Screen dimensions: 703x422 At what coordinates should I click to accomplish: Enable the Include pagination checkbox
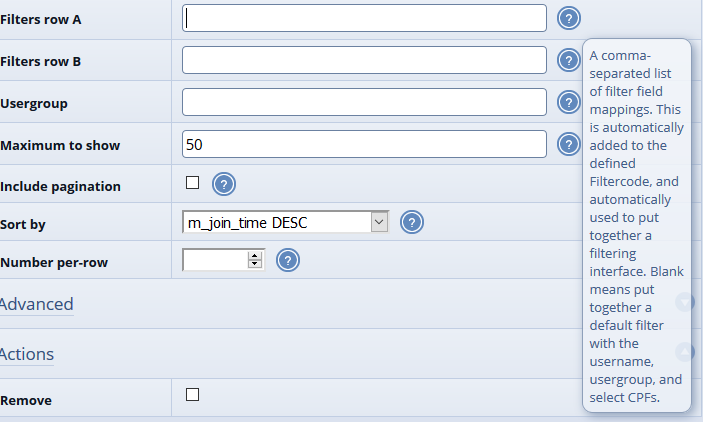[x=193, y=183]
